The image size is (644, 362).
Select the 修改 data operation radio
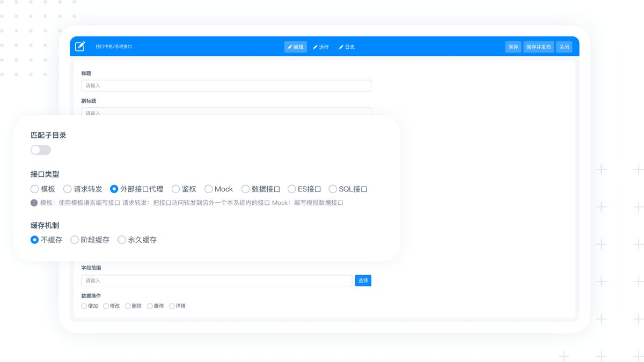[x=112, y=306]
